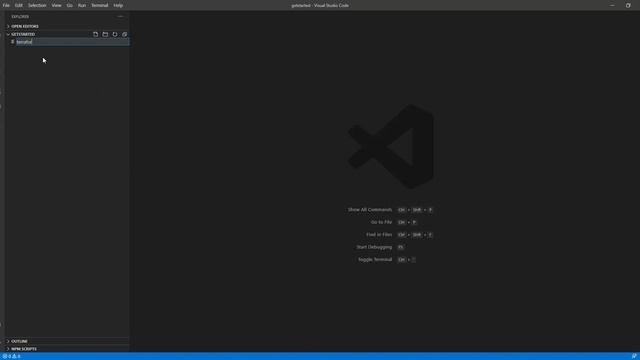Open the Edit menu

click(19, 5)
